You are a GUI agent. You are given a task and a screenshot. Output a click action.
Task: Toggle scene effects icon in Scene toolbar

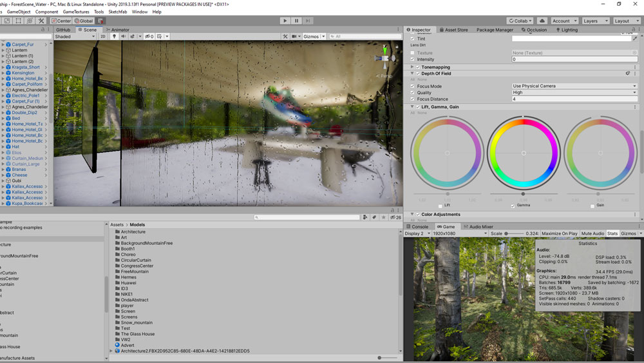tap(132, 36)
